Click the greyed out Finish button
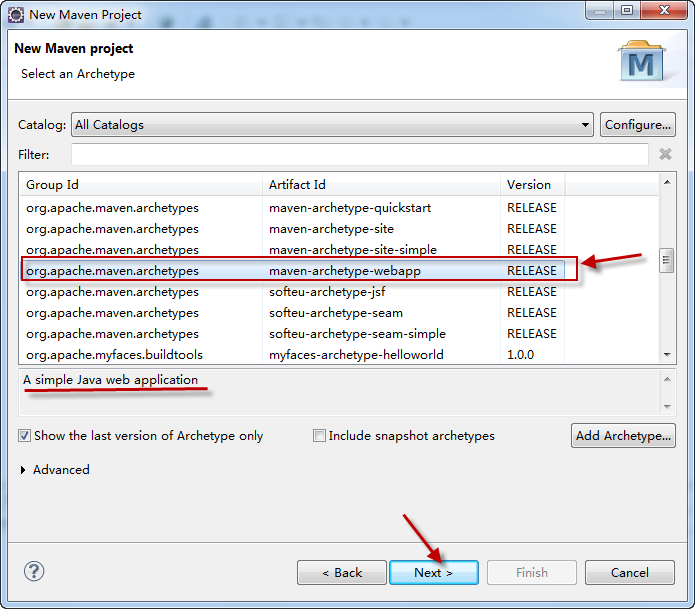695x609 pixels. click(x=532, y=573)
